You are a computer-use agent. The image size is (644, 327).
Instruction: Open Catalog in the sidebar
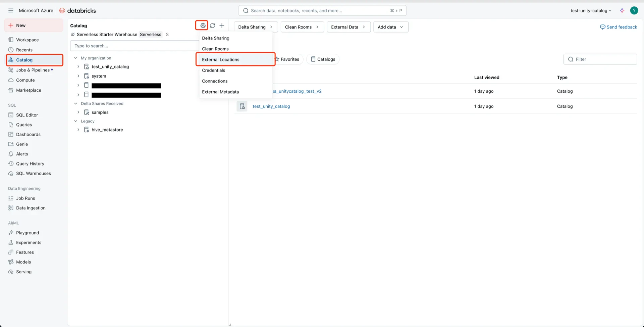point(35,60)
